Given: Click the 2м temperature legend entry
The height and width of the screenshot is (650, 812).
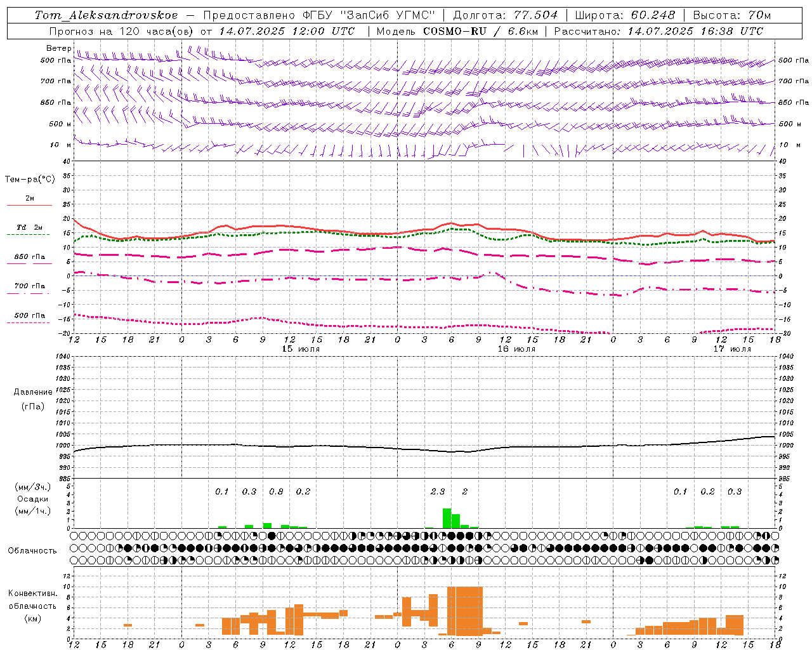Looking at the screenshot, I should (x=30, y=198).
